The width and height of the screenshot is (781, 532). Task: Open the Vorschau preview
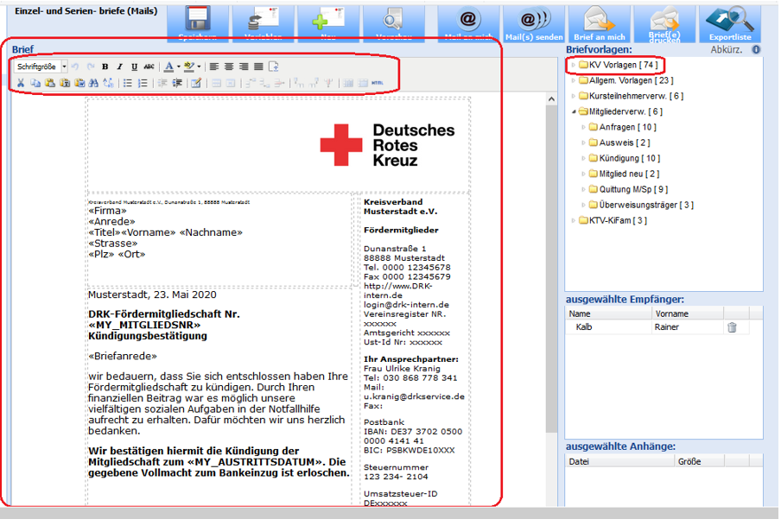393,23
